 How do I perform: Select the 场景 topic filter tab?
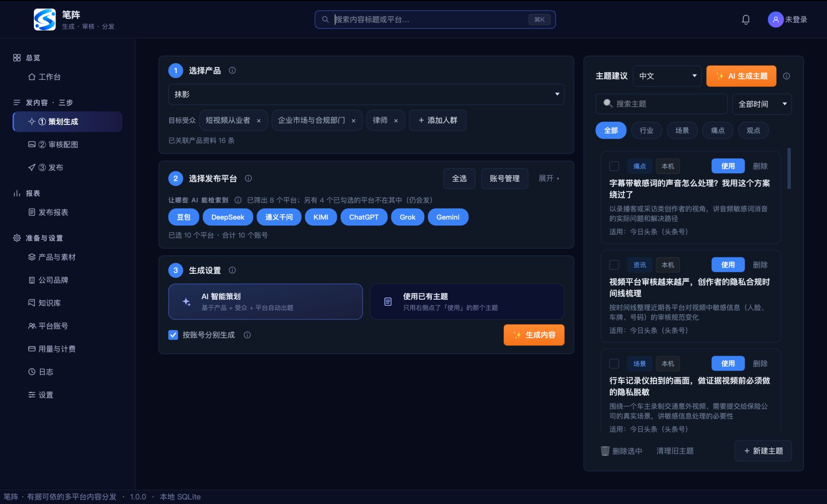[682, 131]
